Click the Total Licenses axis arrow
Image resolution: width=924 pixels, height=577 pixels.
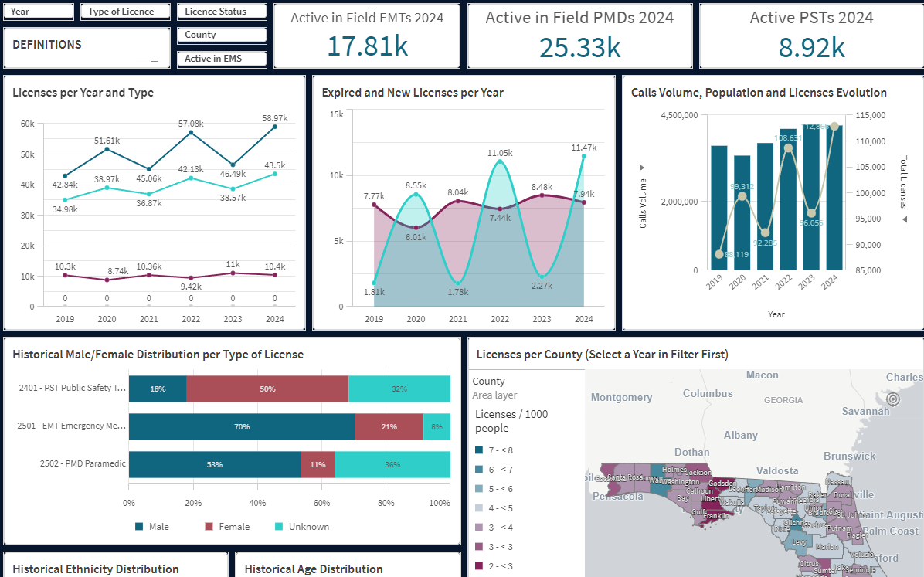click(x=904, y=219)
